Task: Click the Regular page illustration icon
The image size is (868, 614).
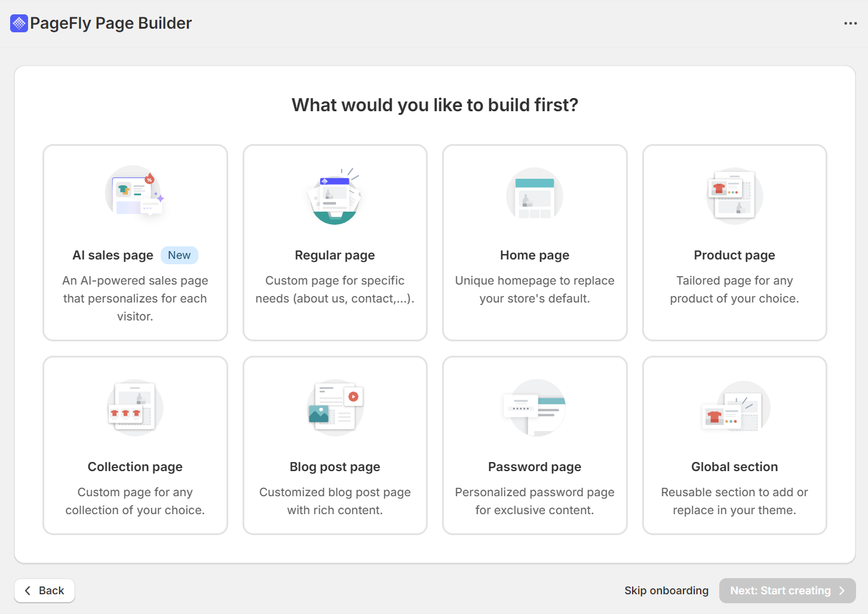Action: coord(335,194)
